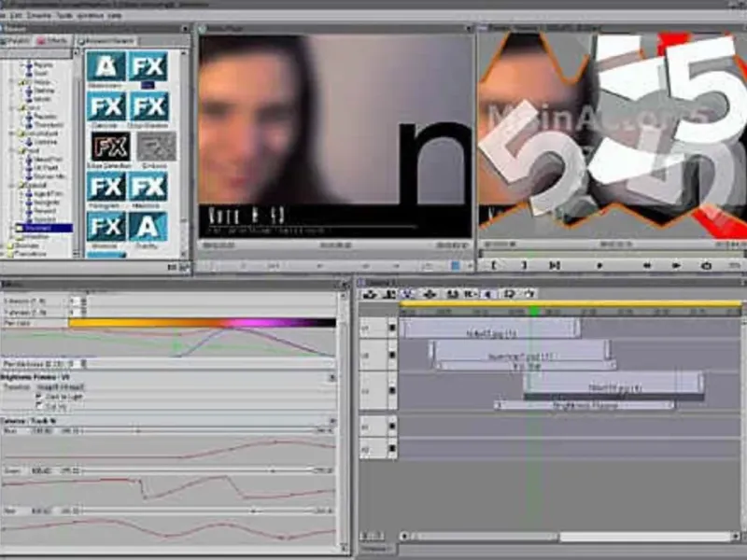Click the effects thumbnail list scrollbar
This screenshot has width=747, height=560.
pyautogui.click(x=184, y=152)
